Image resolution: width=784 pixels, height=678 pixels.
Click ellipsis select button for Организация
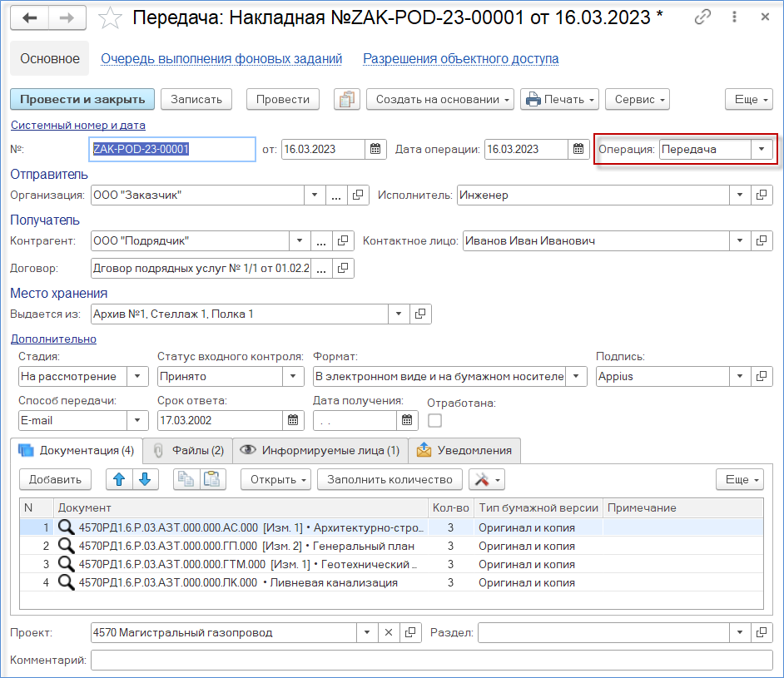click(x=336, y=195)
